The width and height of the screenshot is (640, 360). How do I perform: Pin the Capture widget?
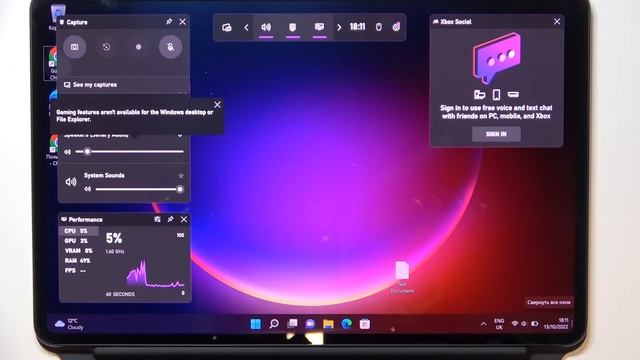coord(169,22)
